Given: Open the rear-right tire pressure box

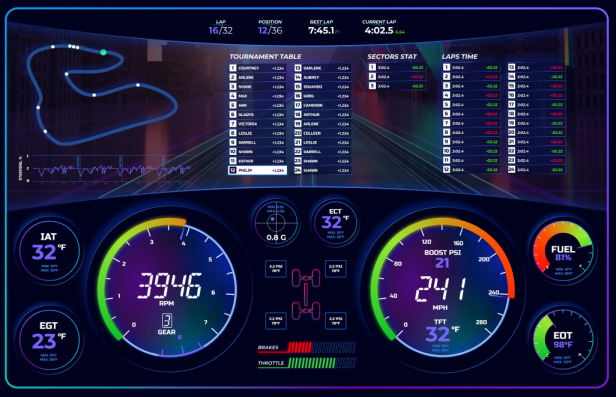Looking at the screenshot, I should coord(336,321).
